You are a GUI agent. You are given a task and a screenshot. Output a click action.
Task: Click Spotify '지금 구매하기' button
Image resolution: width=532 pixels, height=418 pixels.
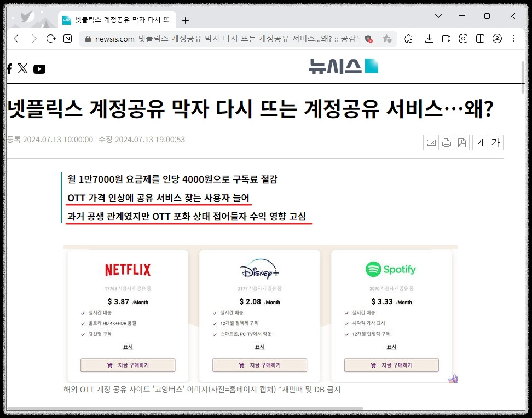391,365
